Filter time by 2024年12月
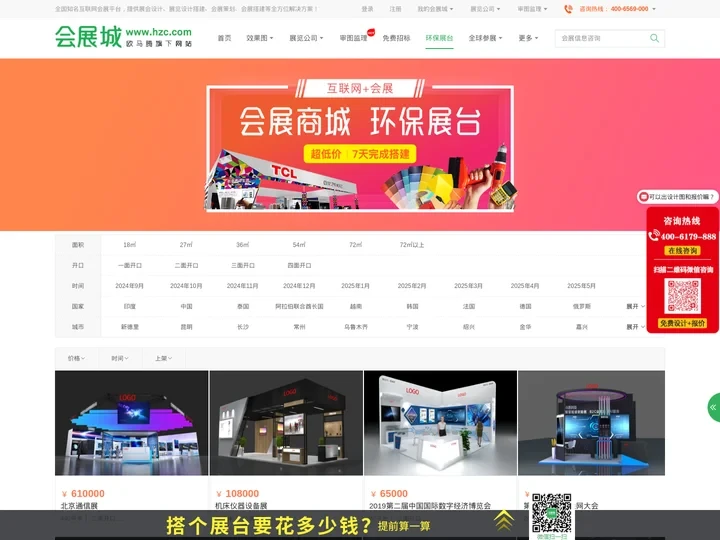 pyautogui.click(x=299, y=286)
